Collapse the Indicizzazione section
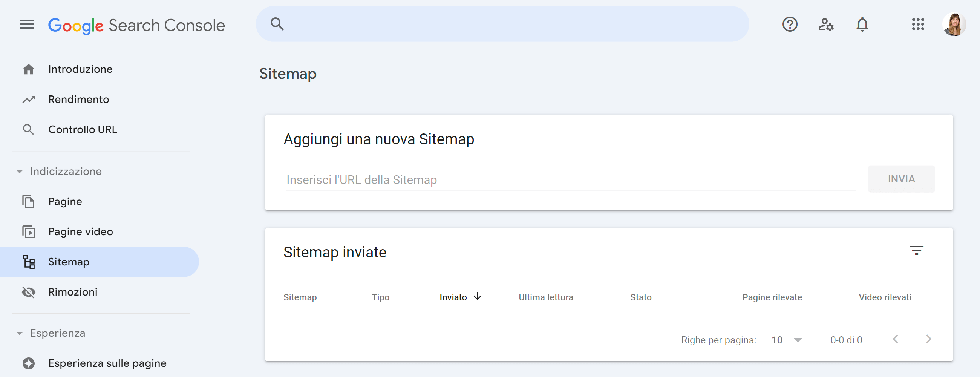 tap(19, 172)
